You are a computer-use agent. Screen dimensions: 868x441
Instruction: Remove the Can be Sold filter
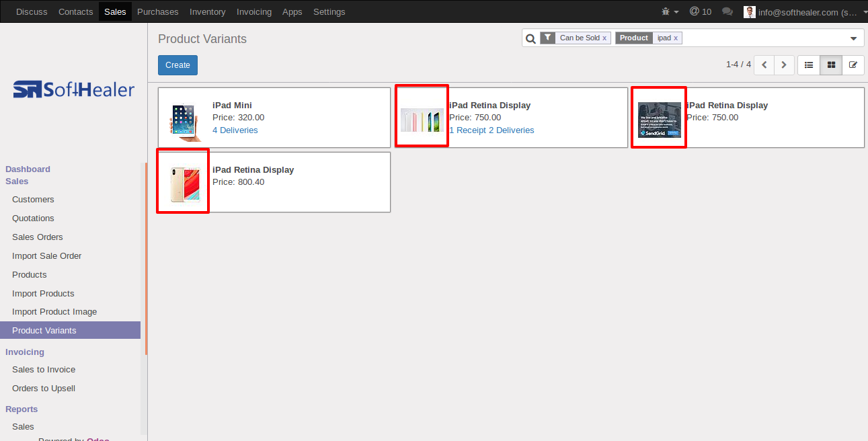point(604,38)
